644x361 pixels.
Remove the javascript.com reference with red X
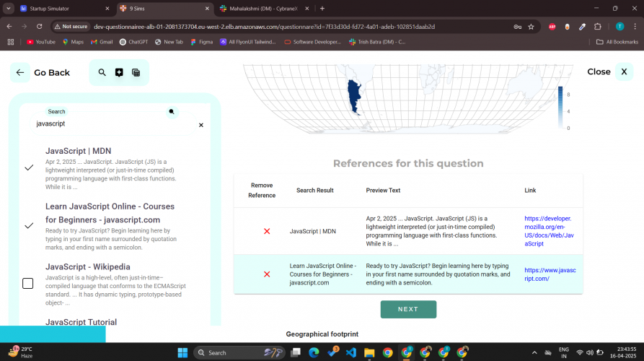coord(267,274)
